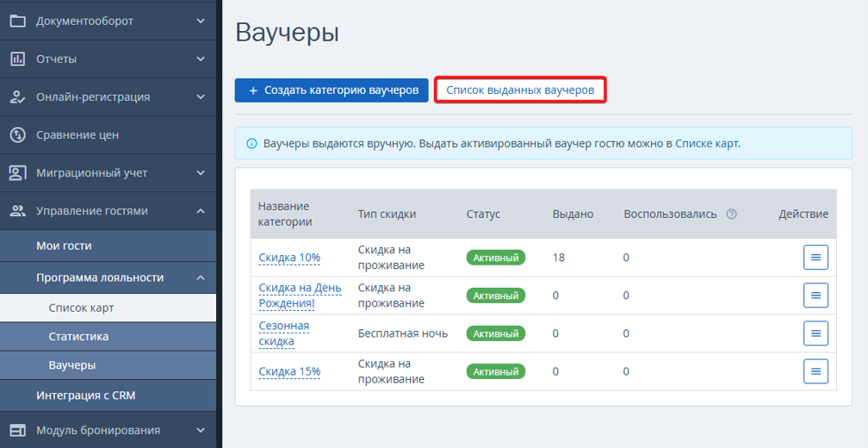
Task: Click the Отчеты chart icon
Action: pos(18,59)
